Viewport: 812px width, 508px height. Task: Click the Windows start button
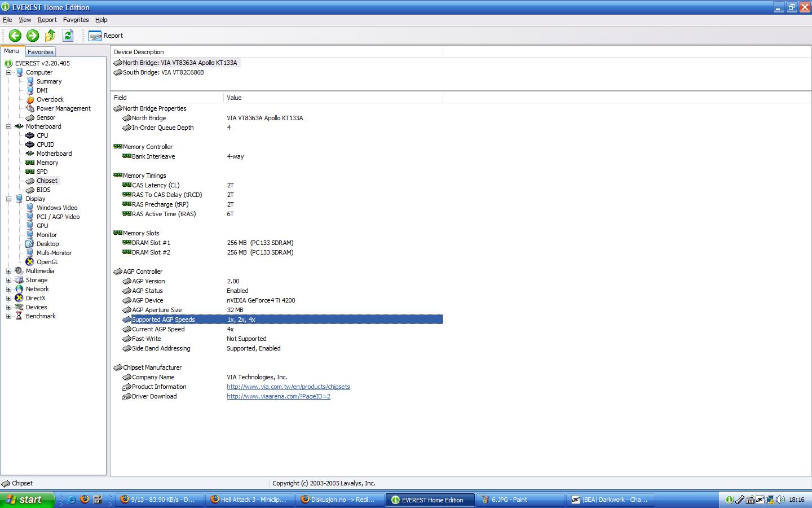pos(27,500)
